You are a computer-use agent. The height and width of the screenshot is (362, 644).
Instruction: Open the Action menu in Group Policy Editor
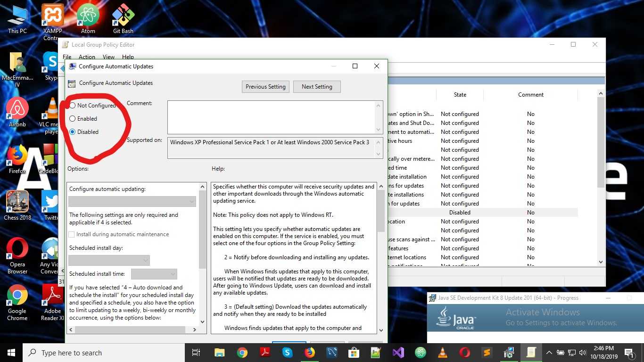coord(87,57)
